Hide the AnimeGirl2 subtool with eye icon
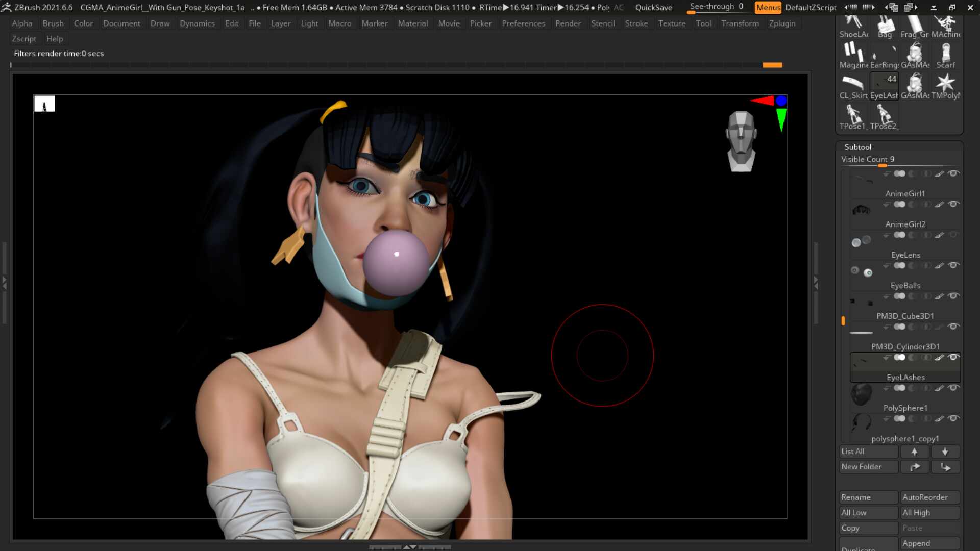980x551 pixels. [953, 205]
